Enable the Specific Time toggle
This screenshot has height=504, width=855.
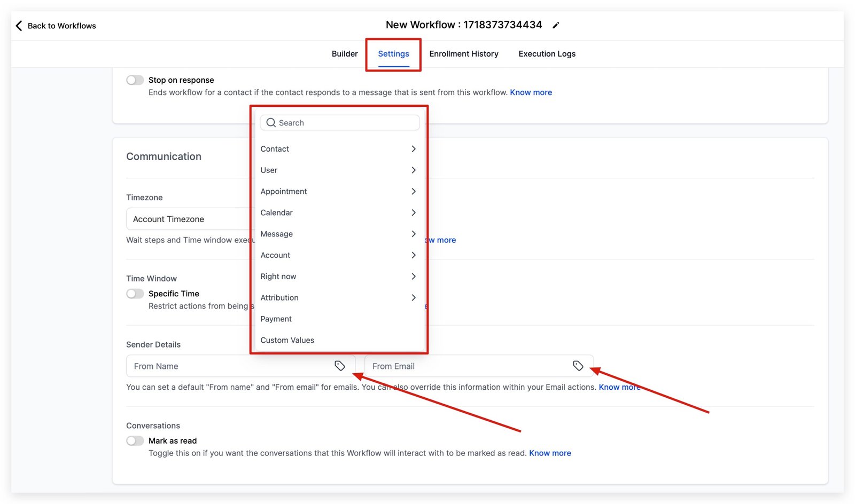click(x=135, y=294)
